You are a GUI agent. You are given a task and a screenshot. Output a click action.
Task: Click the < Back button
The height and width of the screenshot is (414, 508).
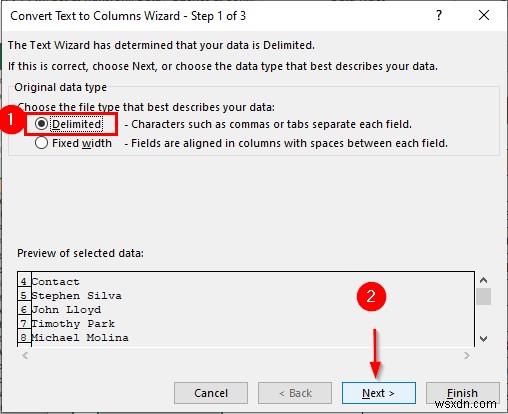coord(295,393)
